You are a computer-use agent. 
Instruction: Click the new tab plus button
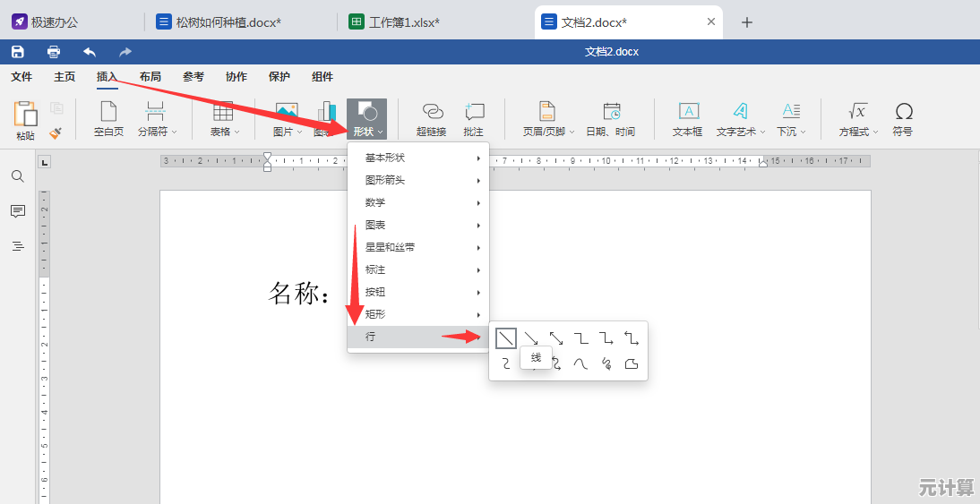pyautogui.click(x=747, y=22)
